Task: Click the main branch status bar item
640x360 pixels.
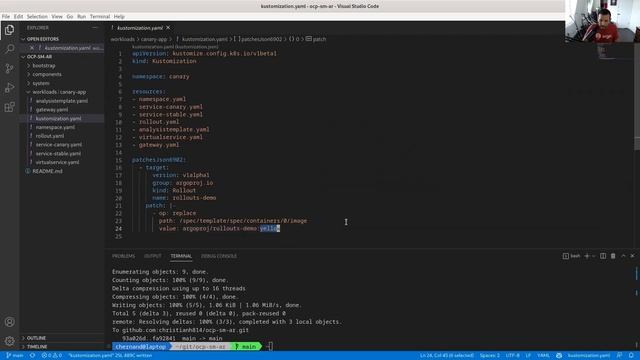Action: coord(15,356)
